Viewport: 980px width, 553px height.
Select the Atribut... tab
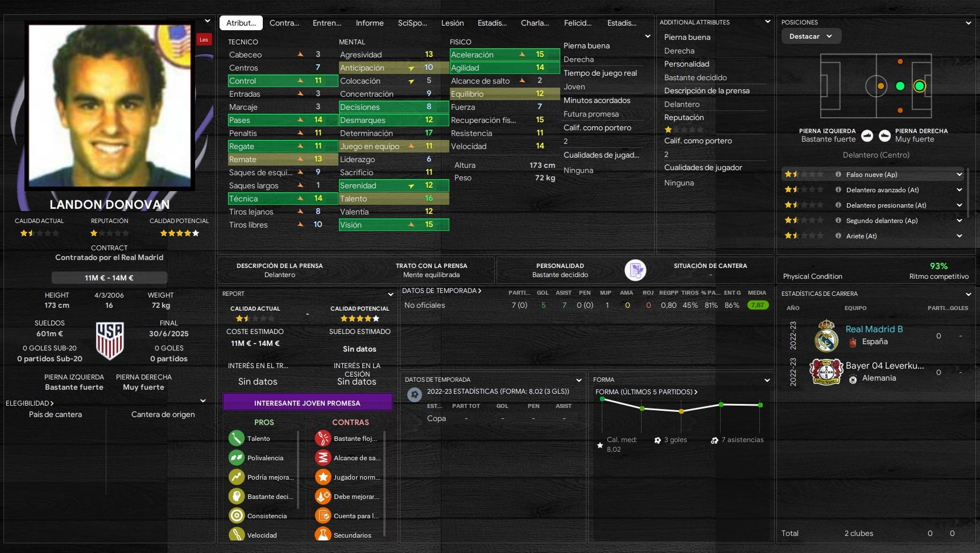241,23
